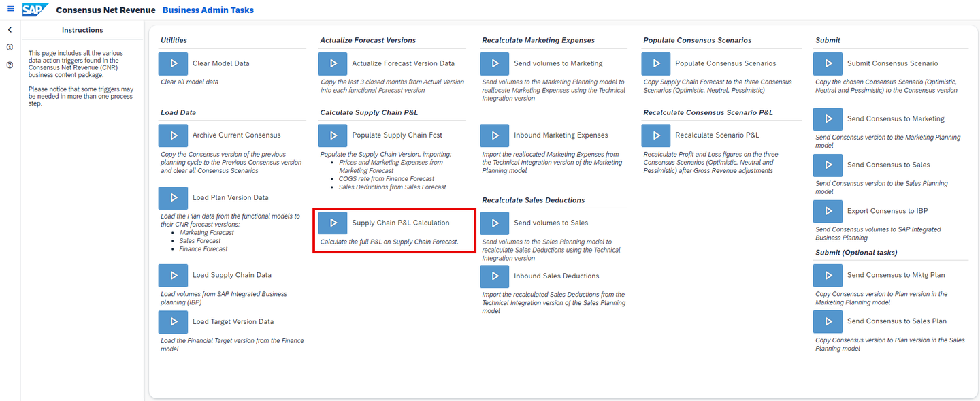The width and height of the screenshot is (980, 401).
Task: Click 'COGS rate from Finance Forecast' bullet
Action: click(x=387, y=179)
